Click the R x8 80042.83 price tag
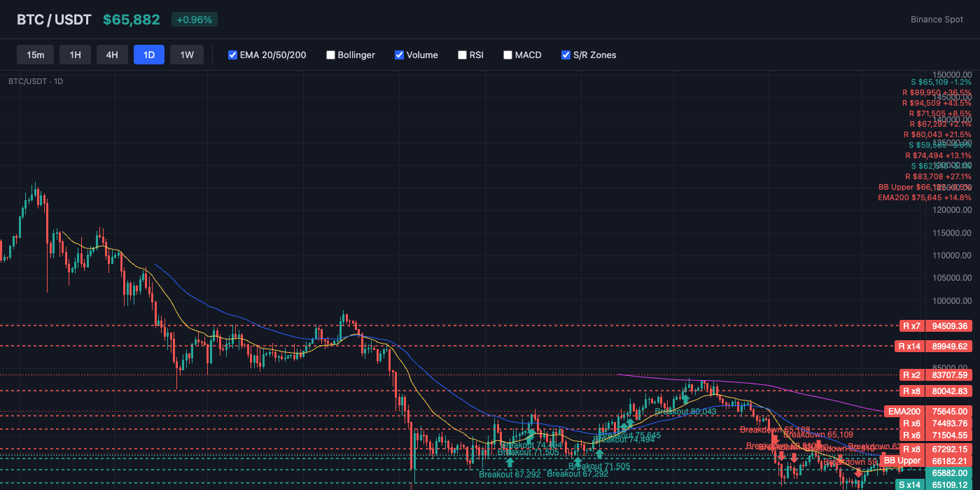Image resolution: width=980 pixels, height=490 pixels. click(937, 391)
